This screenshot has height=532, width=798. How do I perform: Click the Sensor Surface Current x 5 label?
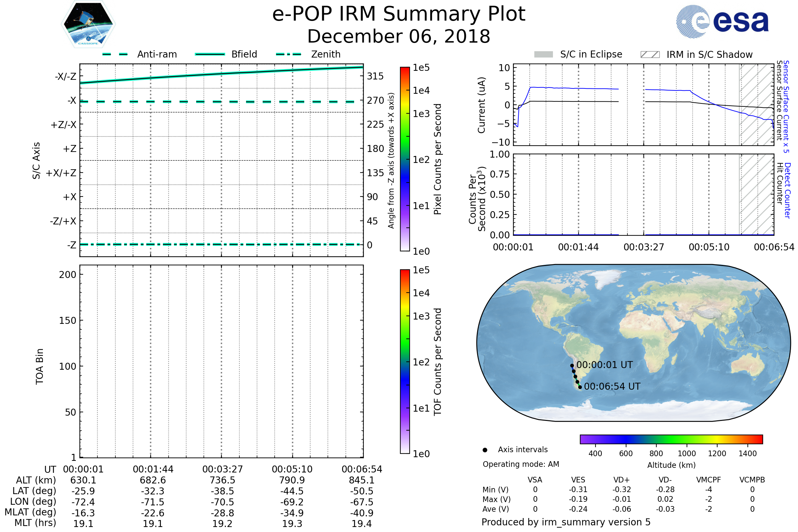pos(786,106)
